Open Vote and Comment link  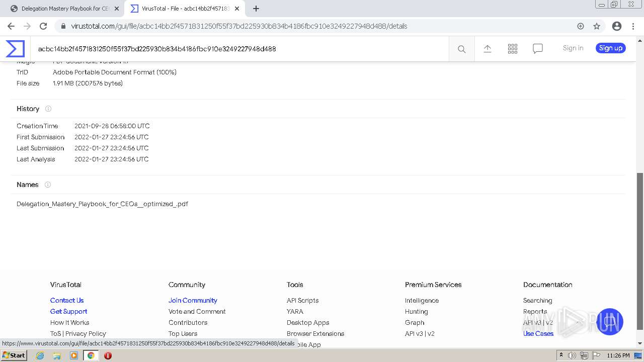197,311
